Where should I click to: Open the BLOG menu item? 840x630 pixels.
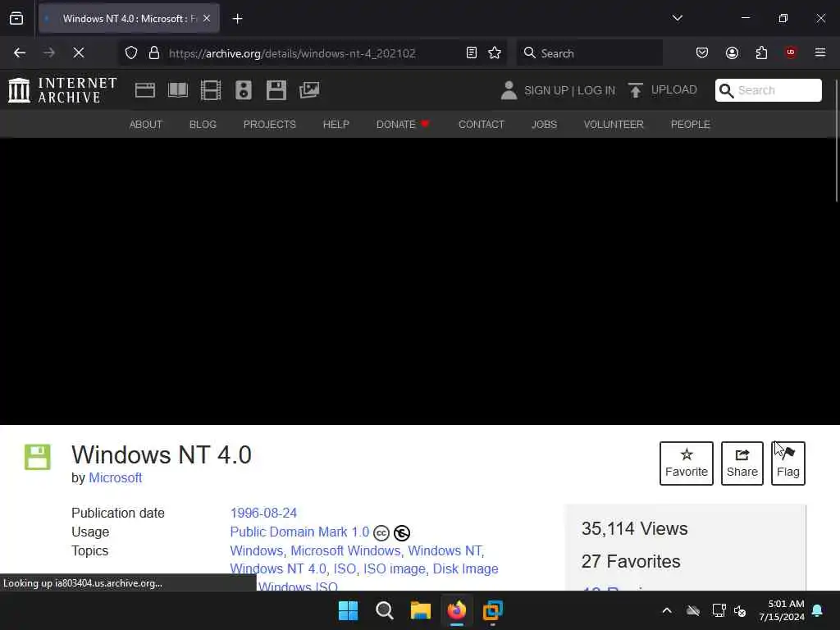tap(203, 125)
